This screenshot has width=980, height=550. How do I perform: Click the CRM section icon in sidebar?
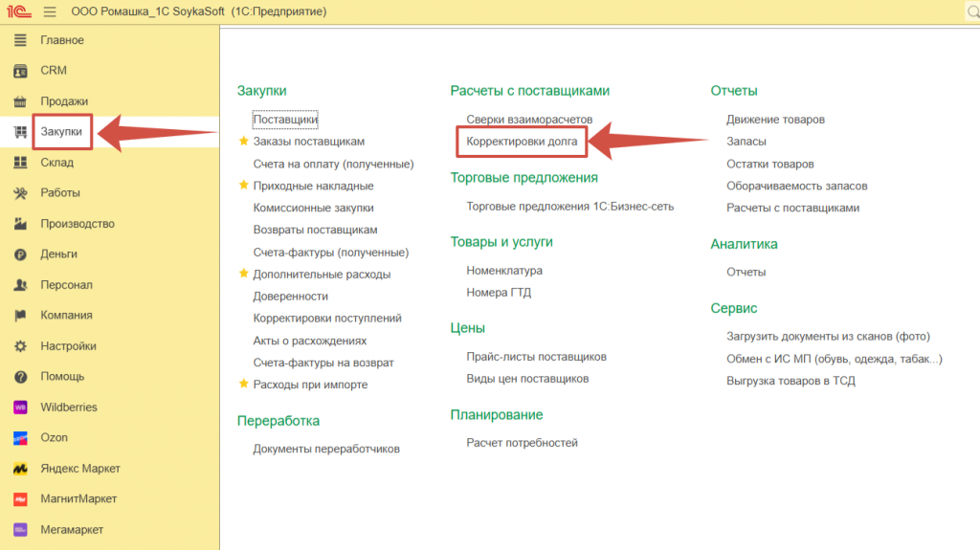coord(20,71)
